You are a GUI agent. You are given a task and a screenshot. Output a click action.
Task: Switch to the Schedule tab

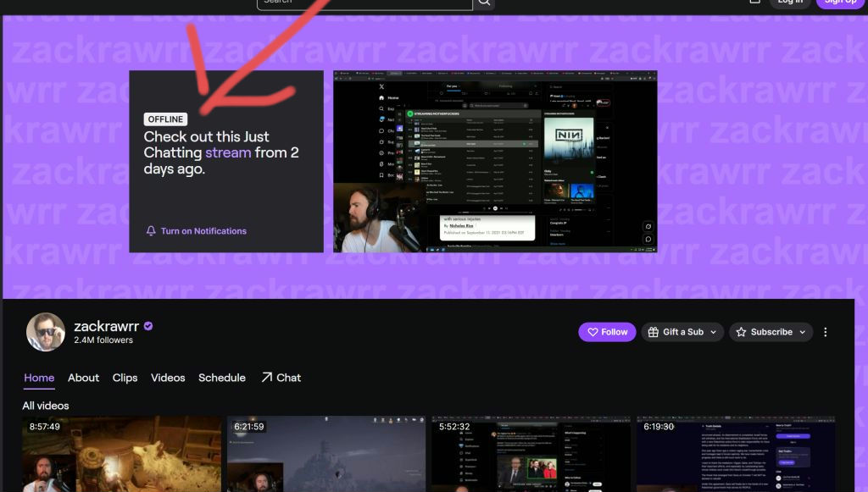[222, 379]
